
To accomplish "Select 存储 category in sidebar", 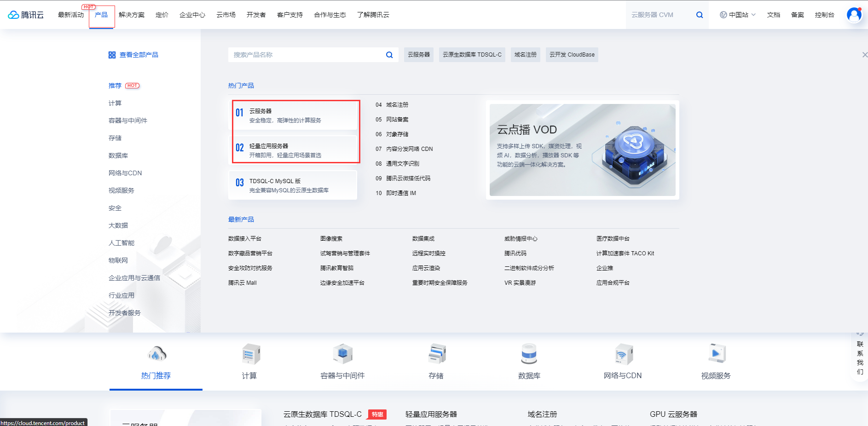I will tap(115, 138).
